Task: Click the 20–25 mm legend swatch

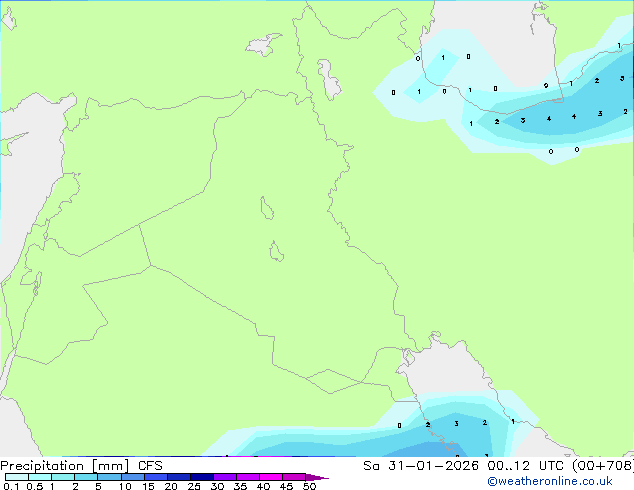Action: click(x=179, y=477)
